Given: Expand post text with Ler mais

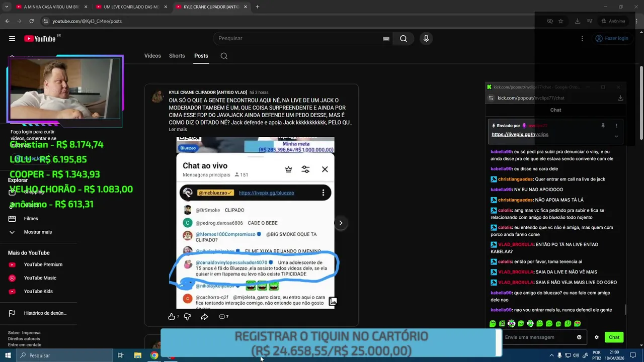Looking at the screenshot, I should pyautogui.click(x=178, y=130).
